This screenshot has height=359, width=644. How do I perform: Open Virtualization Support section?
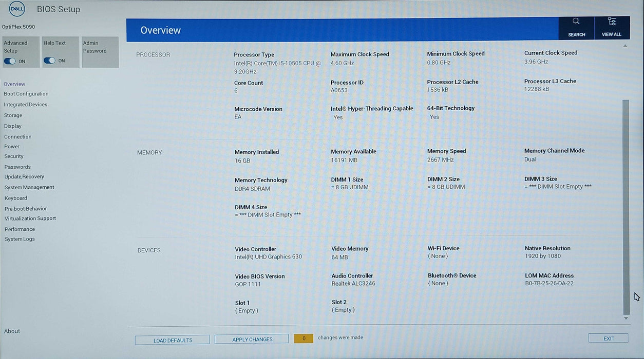30,218
